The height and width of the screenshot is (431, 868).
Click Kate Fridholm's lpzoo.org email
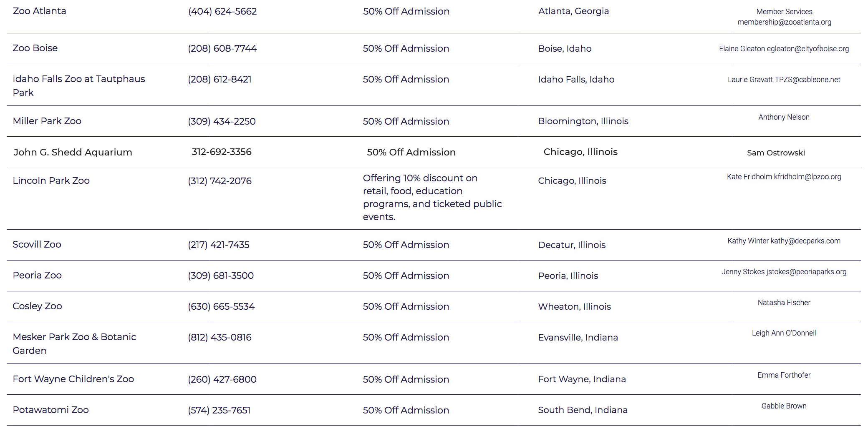(x=807, y=177)
